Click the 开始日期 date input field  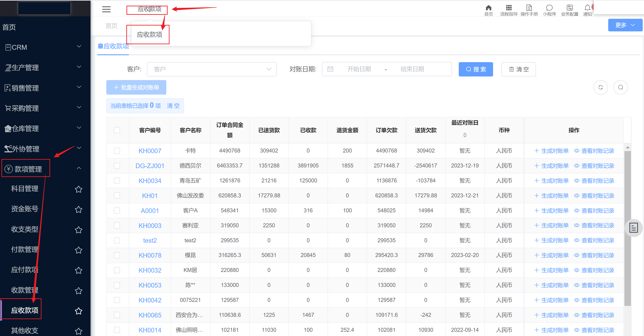[x=359, y=69]
